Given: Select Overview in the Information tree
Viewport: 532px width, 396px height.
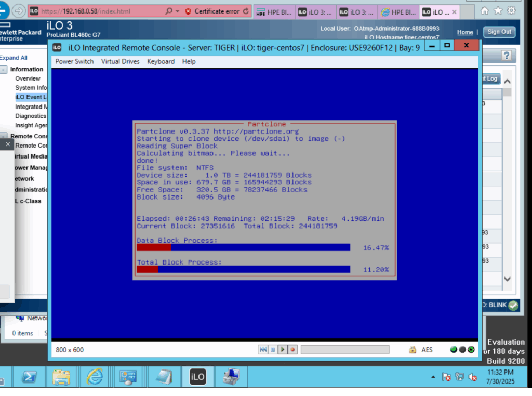Looking at the screenshot, I should click(x=28, y=78).
